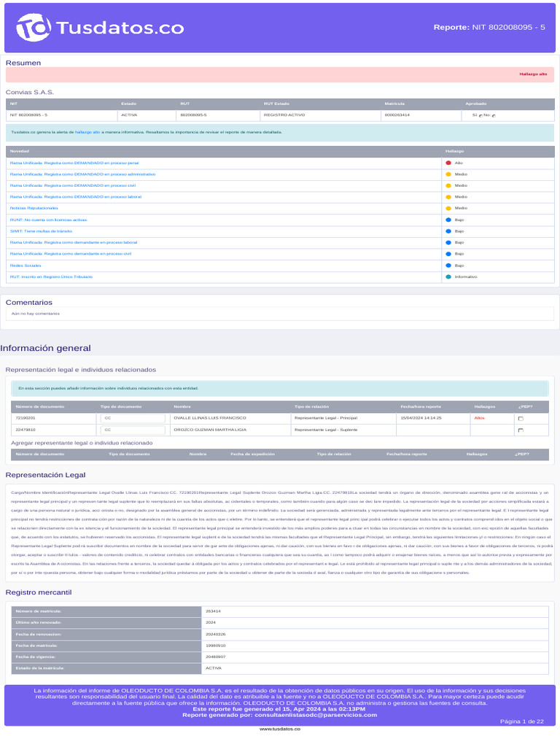Viewport: 560px width, 747px height.
Task: Click red Alto dot for proceso penal
Action: coord(448,163)
